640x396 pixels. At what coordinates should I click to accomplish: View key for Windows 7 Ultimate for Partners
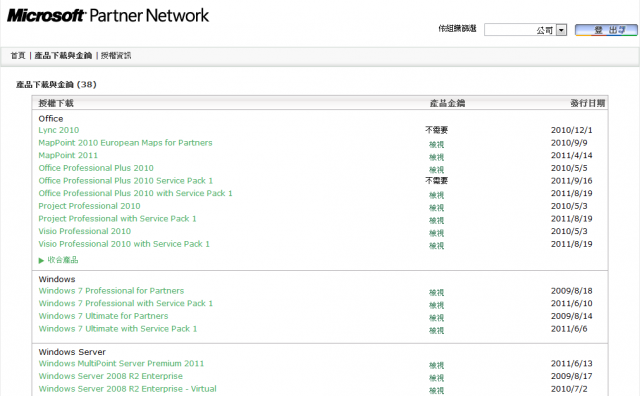436,318
